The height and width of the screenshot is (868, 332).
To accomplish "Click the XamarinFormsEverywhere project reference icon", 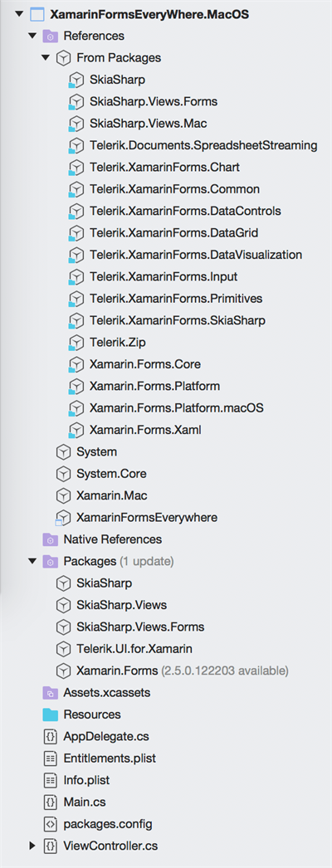I will coord(63,518).
